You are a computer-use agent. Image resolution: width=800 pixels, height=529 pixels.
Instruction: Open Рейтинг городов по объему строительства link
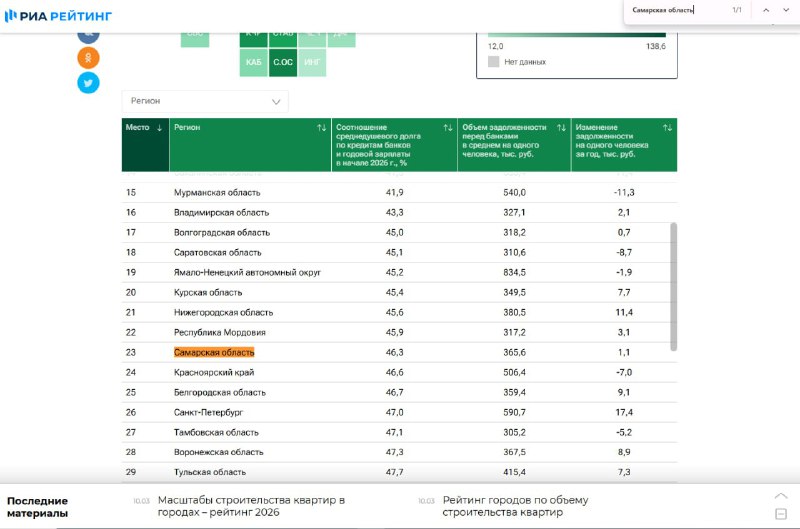click(x=515, y=506)
